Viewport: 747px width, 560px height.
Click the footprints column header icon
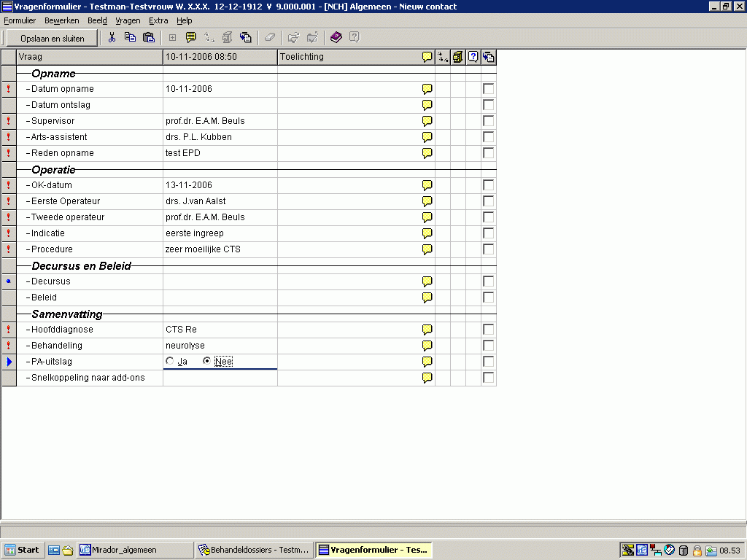click(x=443, y=57)
